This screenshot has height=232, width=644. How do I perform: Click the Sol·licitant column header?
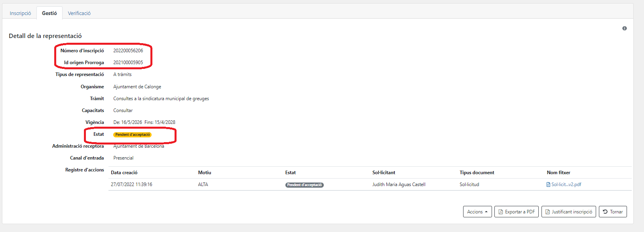(384, 173)
